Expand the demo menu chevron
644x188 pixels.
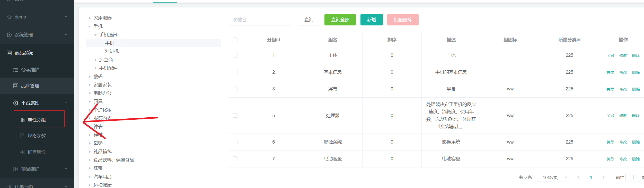pos(66,16)
